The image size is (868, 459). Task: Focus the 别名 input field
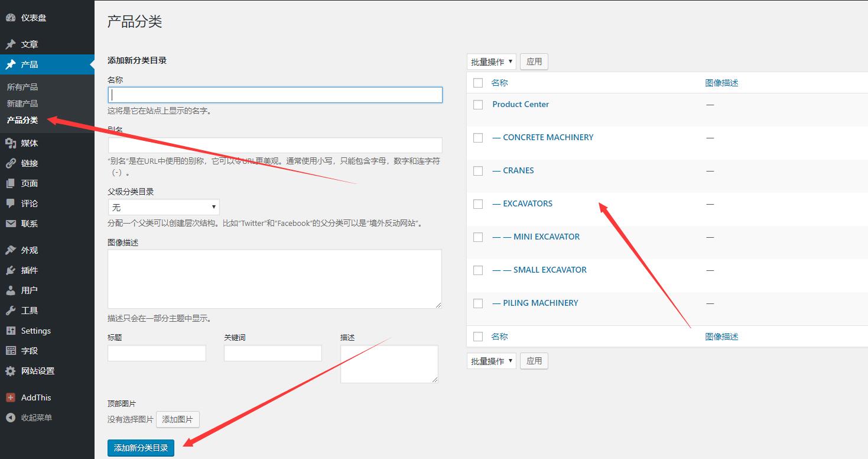[x=275, y=146]
